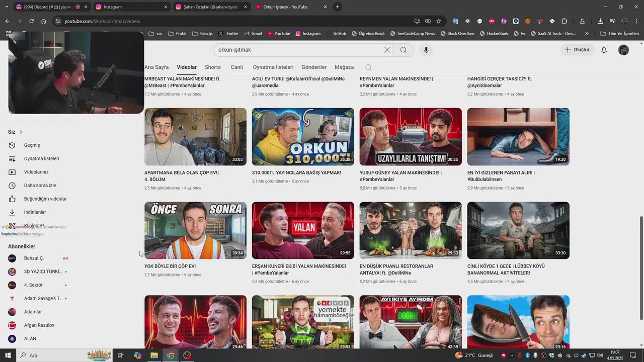The width and height of the screenshot is (644, 362).
Task: Open the 19:07 taskbar clock
Action: point(615,355)
